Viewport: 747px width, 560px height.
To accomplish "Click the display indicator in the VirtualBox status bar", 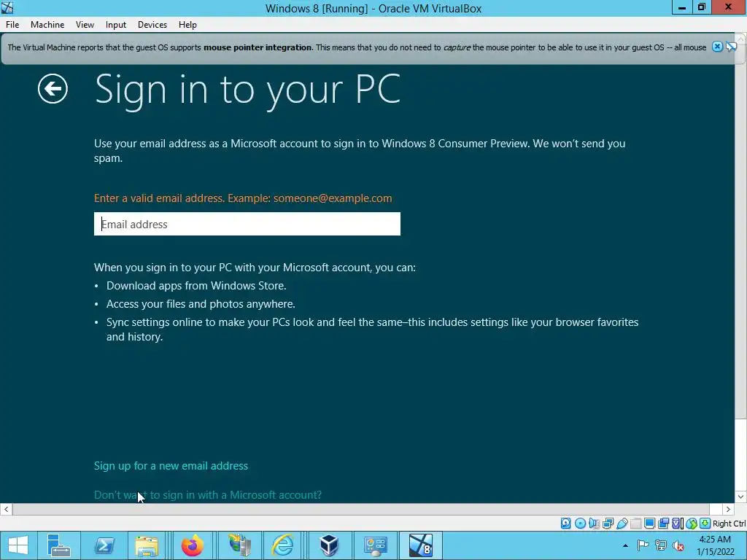I will 649,524.
